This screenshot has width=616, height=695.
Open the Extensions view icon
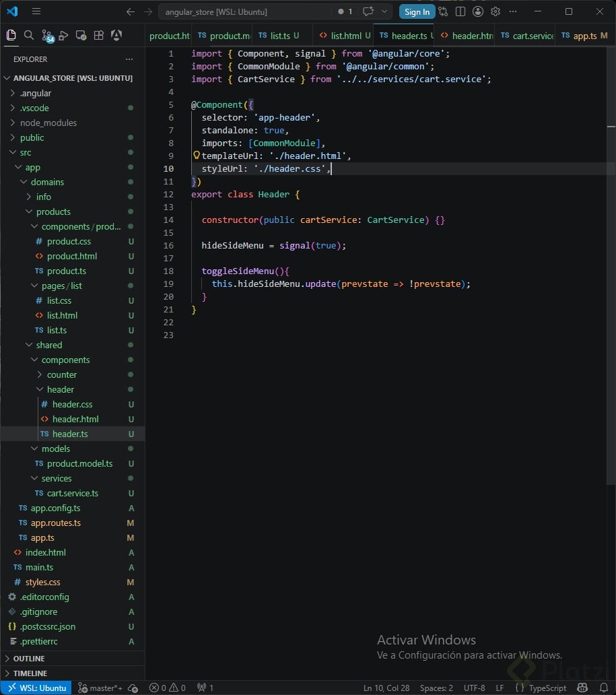(99, 36)
